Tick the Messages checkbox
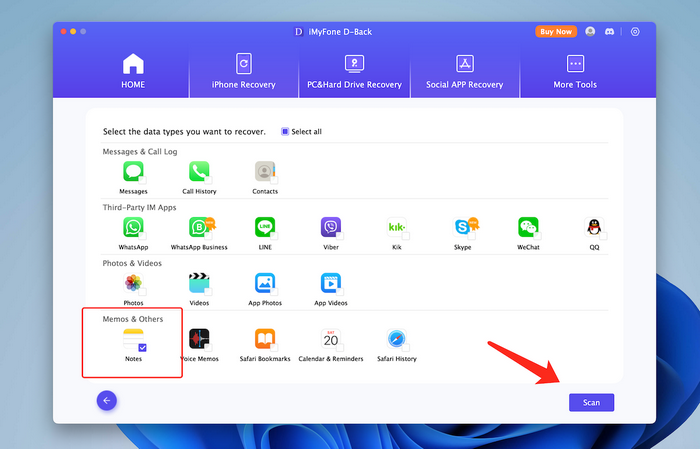700x449 pixels. pos(142,180)
